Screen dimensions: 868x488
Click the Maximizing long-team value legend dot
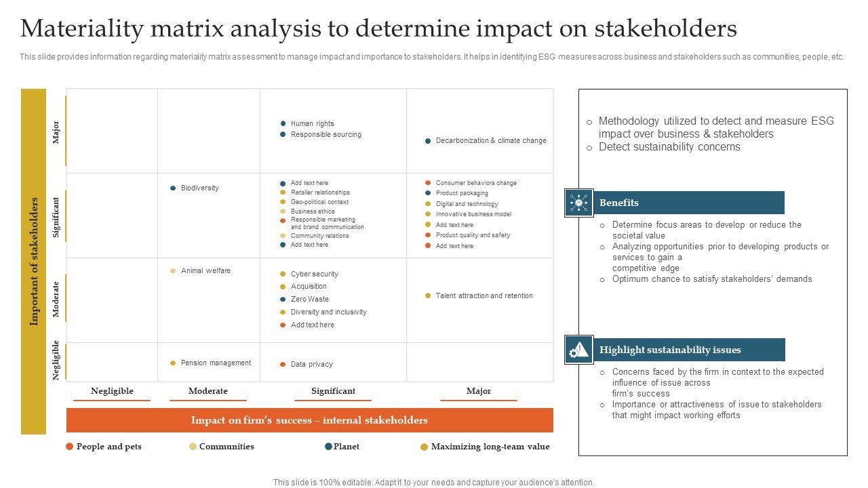point(425,447)
